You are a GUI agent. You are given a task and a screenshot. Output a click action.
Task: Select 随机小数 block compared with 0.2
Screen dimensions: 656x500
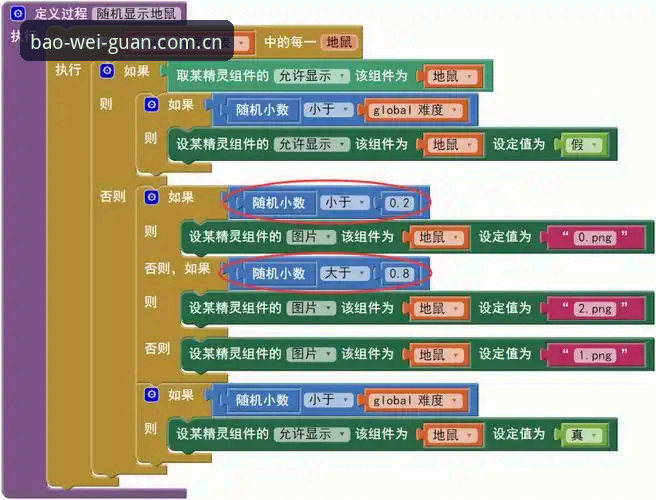[278, 203]
